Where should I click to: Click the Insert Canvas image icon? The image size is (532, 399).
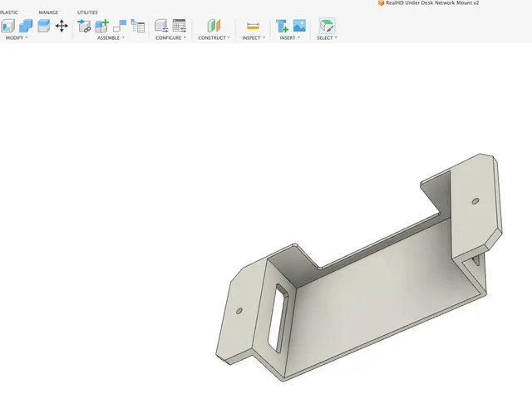click(x=299, y=26)
